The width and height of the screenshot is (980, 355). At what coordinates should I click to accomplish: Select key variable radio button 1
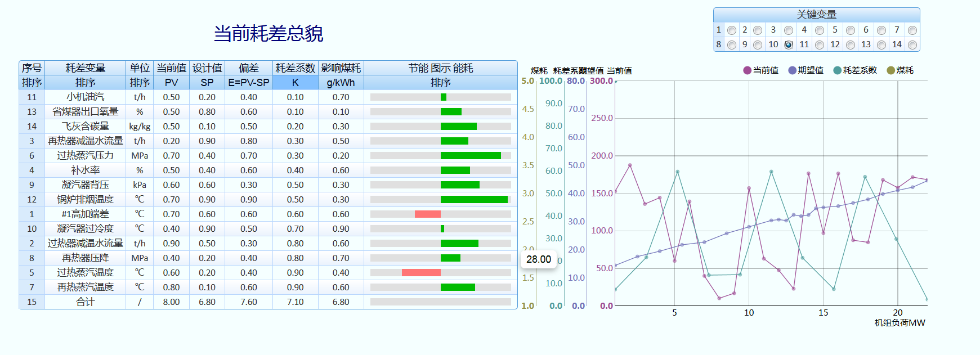pyautogui.click(x=732, y=30)
